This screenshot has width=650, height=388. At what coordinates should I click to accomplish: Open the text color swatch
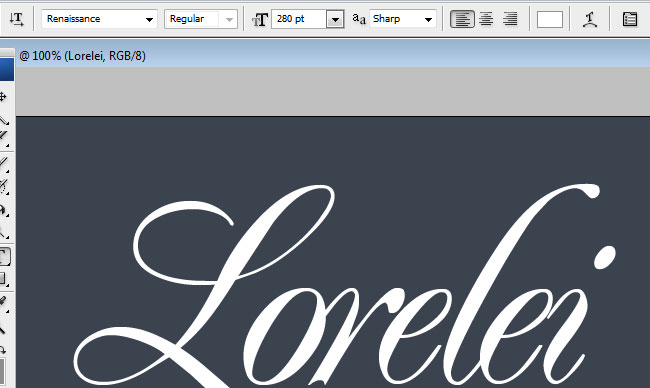[550, 19]
